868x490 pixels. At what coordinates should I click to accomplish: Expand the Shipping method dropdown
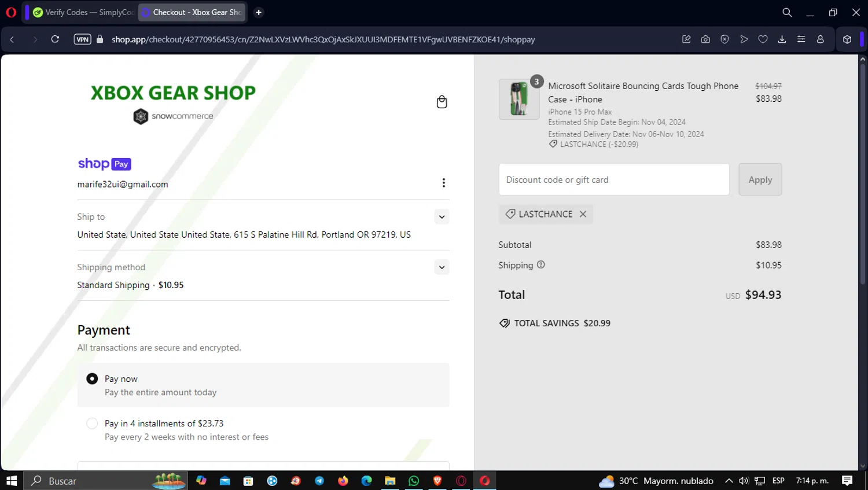[442, 267]
